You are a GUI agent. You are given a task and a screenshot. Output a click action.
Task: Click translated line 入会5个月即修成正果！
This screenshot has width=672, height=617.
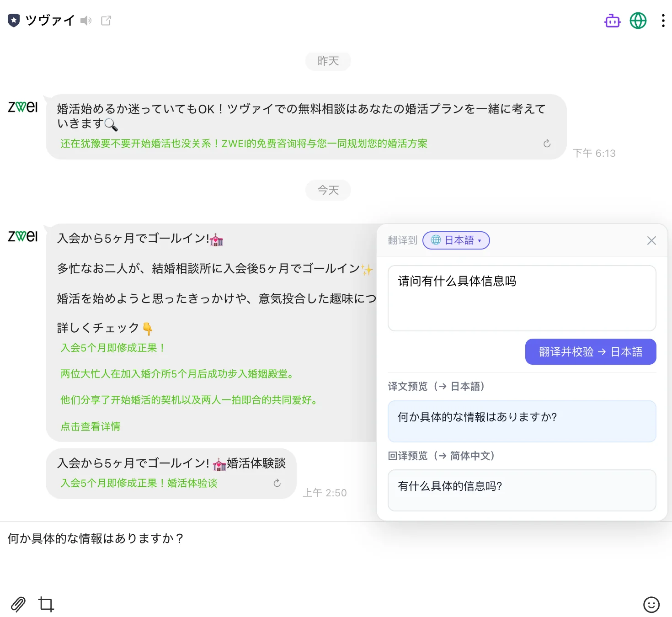click(x=113, y=348)
